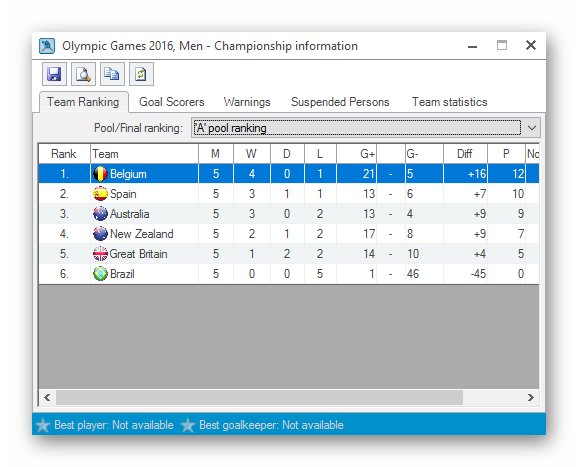Click the Best player star icon
The width and height of the screenshot is (578, 467).
[x=43, y=425]
